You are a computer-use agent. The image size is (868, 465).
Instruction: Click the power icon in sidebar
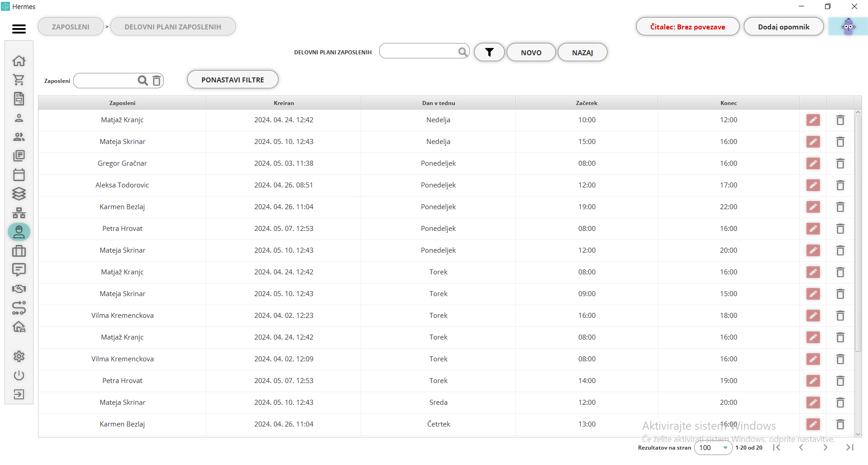pyautogui.click(x=19, y=375)
